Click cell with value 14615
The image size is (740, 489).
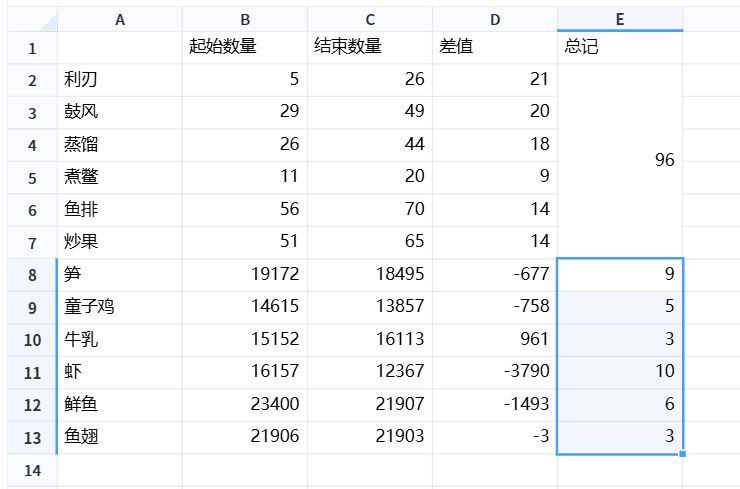pyautogui.click(x=245, y=307)
